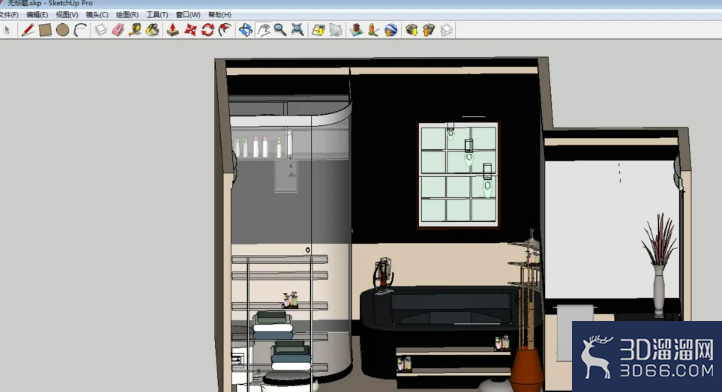Click Preview in Google Earth icon
722x392 pixels.
390,30
